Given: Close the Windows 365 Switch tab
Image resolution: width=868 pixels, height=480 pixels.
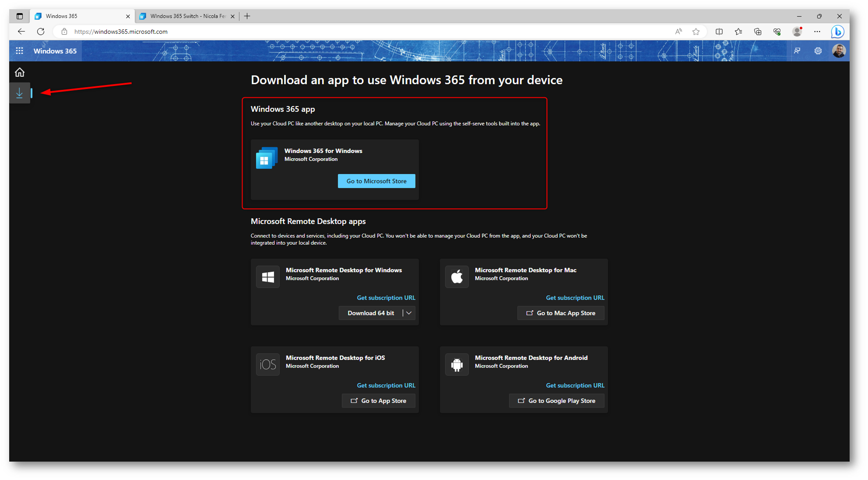Looking at the screenshot, I should click(232, 16).
